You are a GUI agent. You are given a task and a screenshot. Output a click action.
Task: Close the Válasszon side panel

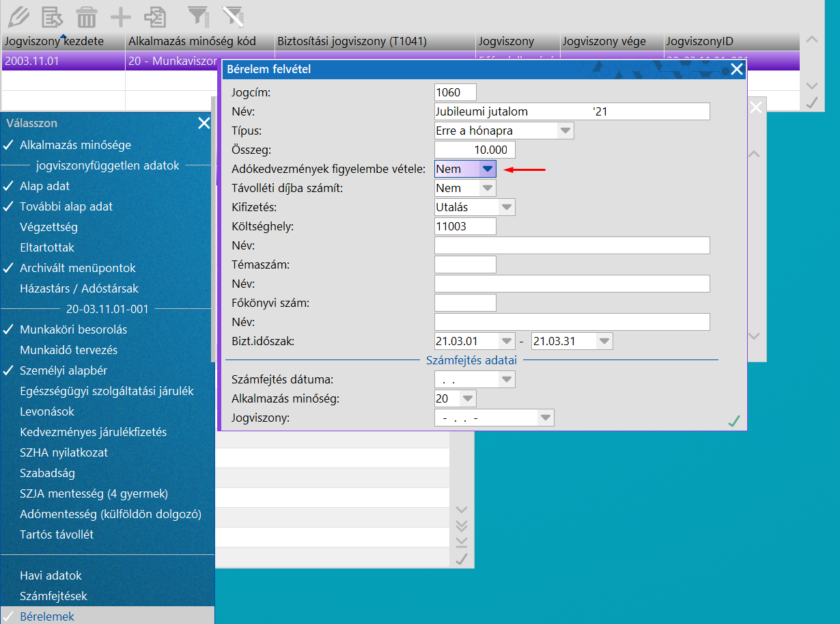(204, 123)
